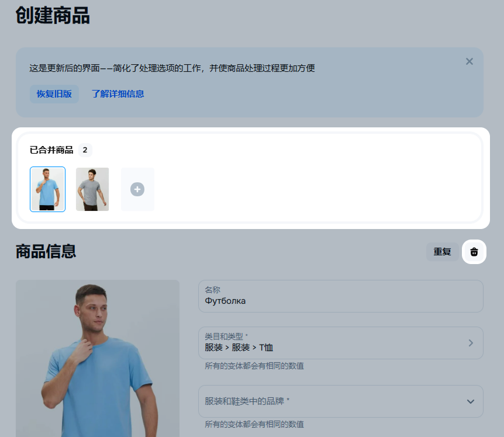This screenshot has height=437, width=504.
Task: Expand the 服装和鞋类中的品牌 dropdown
Action: [333, 401]
